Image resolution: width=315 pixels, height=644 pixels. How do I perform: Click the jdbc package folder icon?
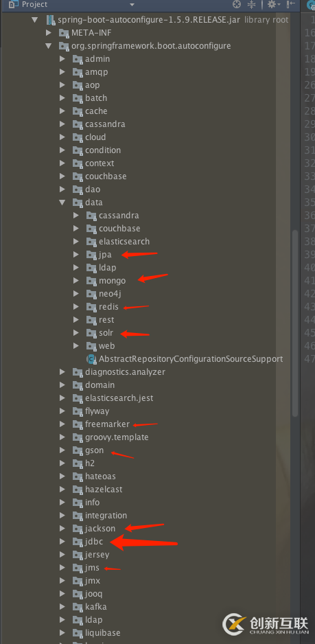78,542
